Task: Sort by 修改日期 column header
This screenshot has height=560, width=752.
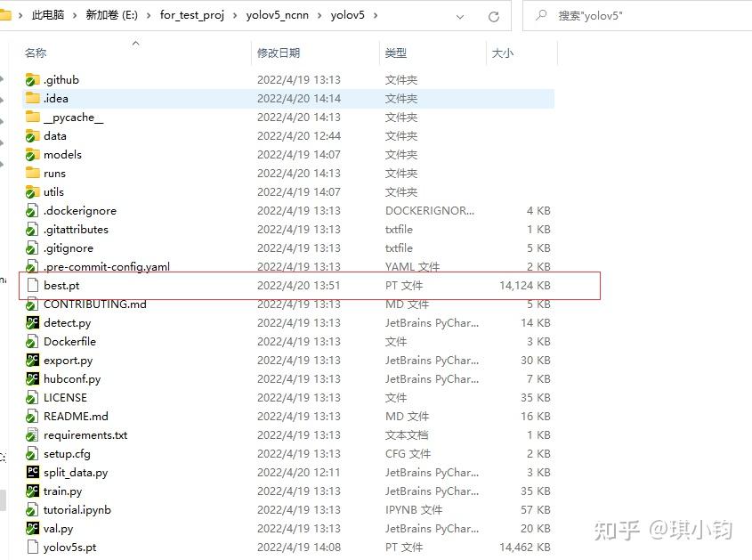Action: [x=279, y=53]
